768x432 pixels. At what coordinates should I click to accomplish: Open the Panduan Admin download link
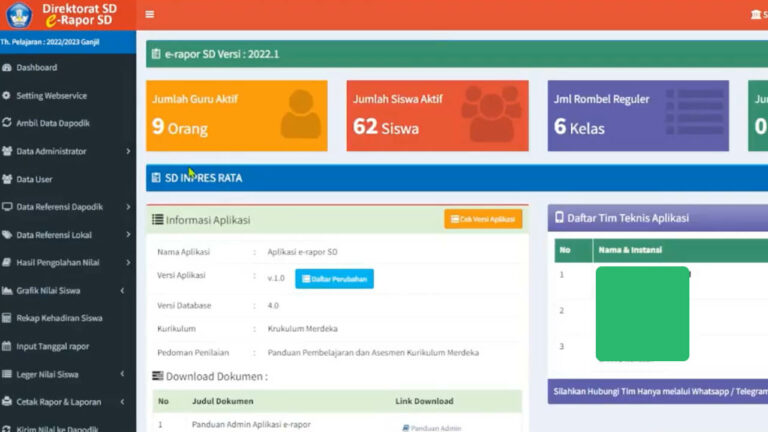(428, 427)
